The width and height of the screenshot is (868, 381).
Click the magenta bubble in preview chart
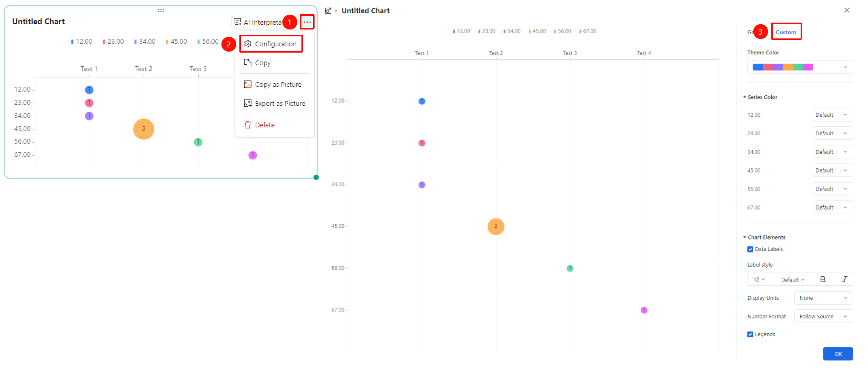point(644,310)
